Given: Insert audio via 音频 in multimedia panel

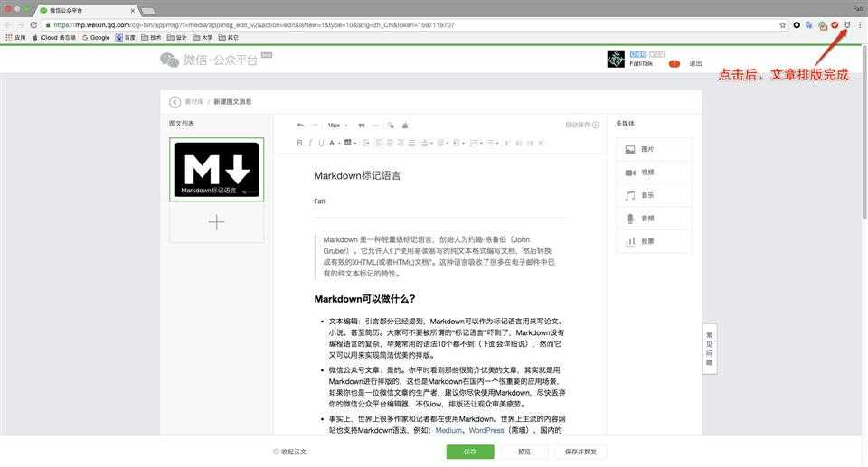Looking at the screenshot, I should 654,219.
